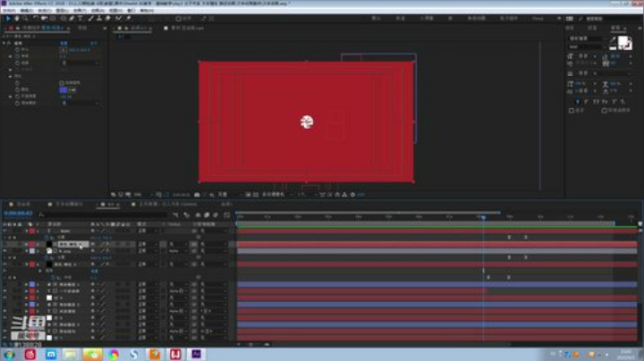Toggle stopwatch beside the blue color swatch
Image resolution: width=644 pixels, height=361 pixels.
pos(17,89)
